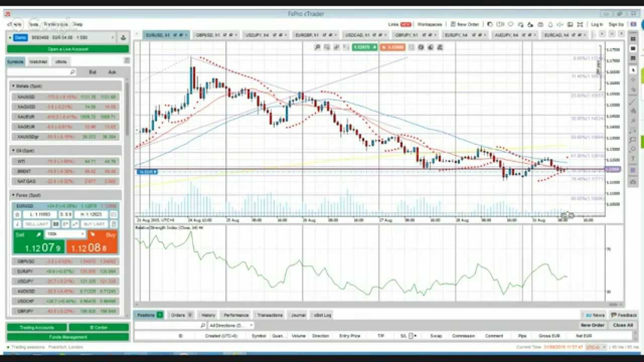Click the Trading Accounts button
The height and width of the screenshot is (362, 644).
point(37,327)
